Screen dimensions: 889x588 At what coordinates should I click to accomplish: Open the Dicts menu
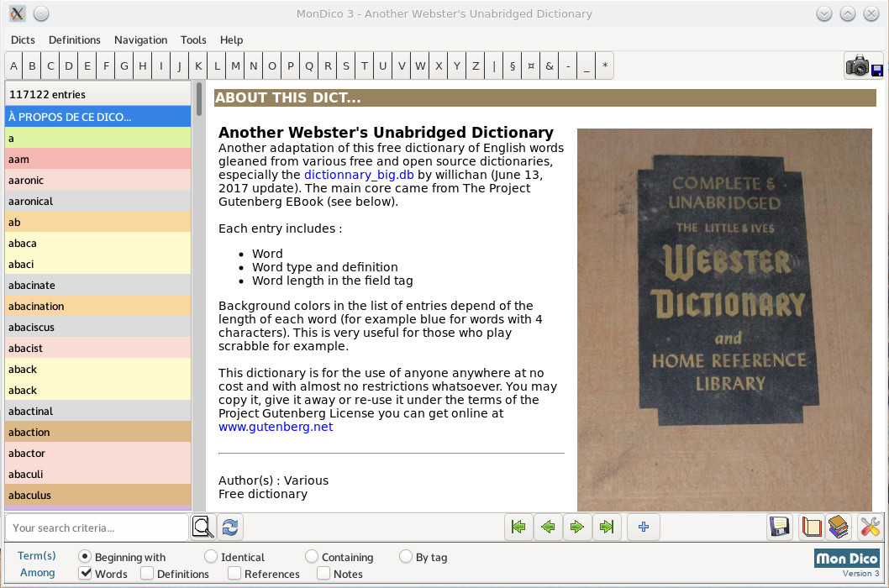tap(23, 39)
